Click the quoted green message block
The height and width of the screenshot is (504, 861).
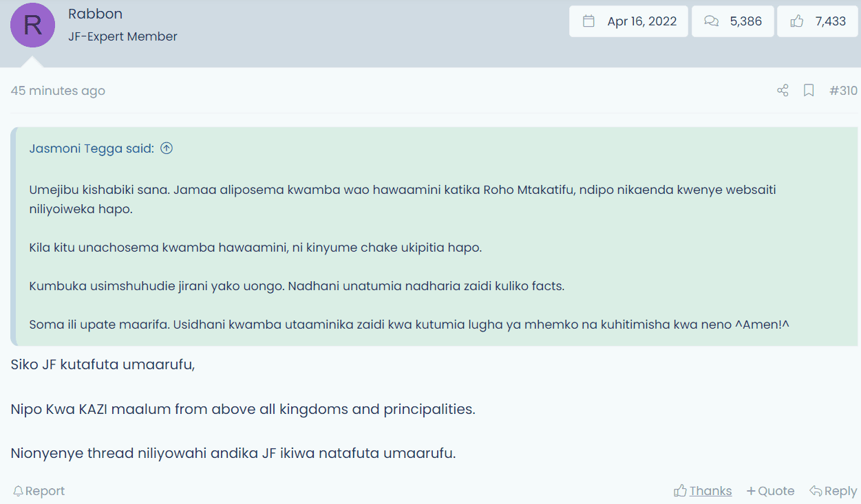[x=435, y=236]
